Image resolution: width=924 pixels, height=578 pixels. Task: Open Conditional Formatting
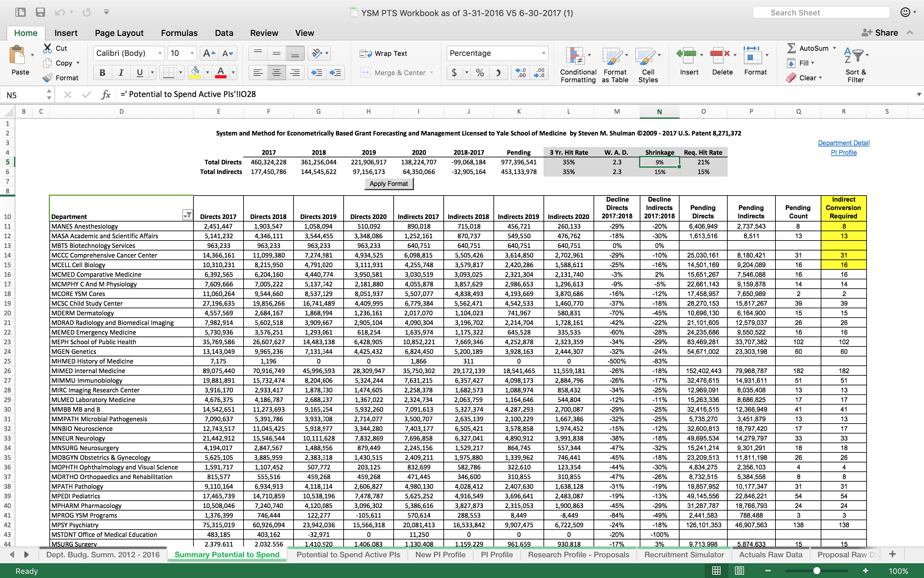[578, 64]
